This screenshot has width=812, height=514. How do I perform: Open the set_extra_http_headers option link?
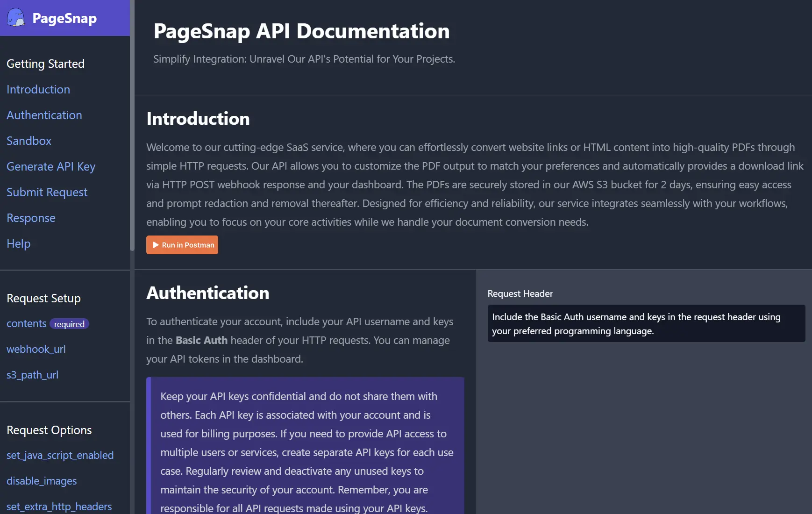click(x=59, y=507)
